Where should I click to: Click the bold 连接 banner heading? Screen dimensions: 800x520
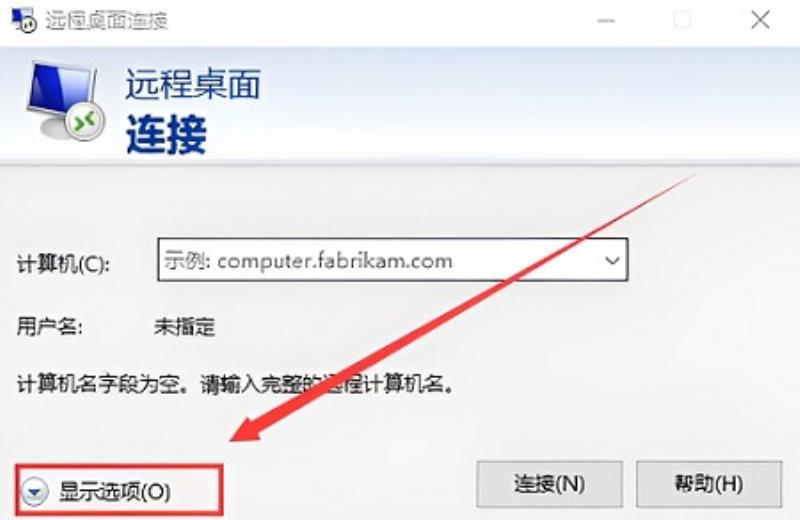click(x=166, y=134)
